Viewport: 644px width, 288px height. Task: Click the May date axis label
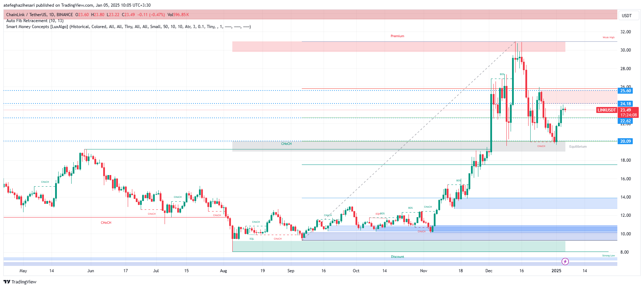(23, 271)
